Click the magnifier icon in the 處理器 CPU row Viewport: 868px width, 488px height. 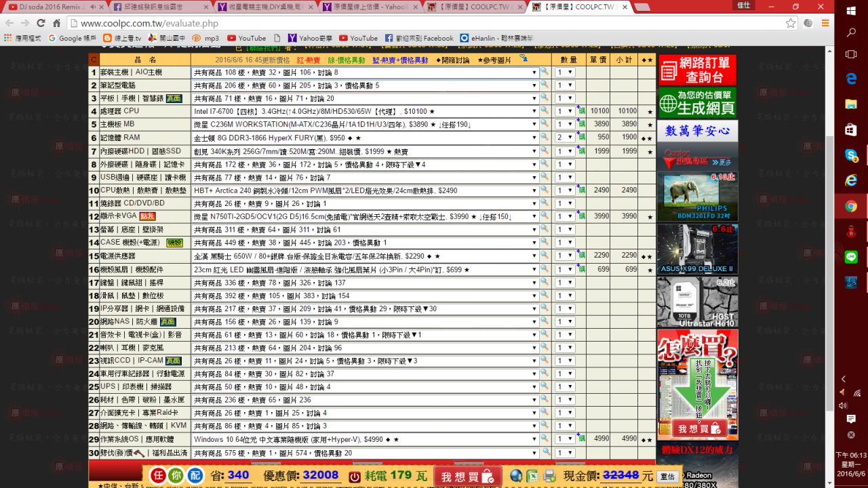pyautogui.click(x=544, y=110)
